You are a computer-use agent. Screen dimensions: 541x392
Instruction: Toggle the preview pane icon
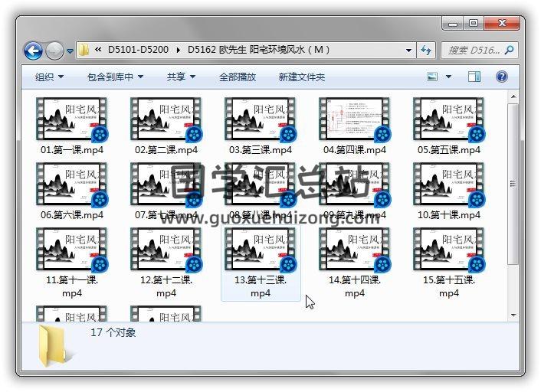(474, 77)
